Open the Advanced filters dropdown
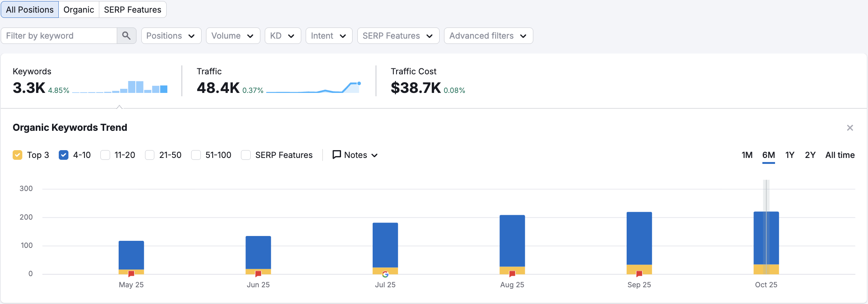The height and width of the screenshot is (304, 868). (488, 36)
